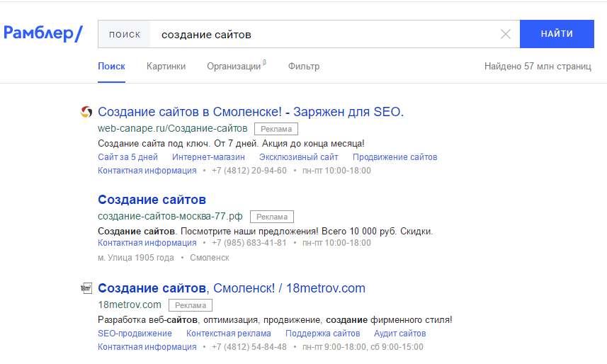Viewport: 607px width, 364px height.
Task: Click phone number +7 (4812) 20-94-60
Action: point(249,171)
